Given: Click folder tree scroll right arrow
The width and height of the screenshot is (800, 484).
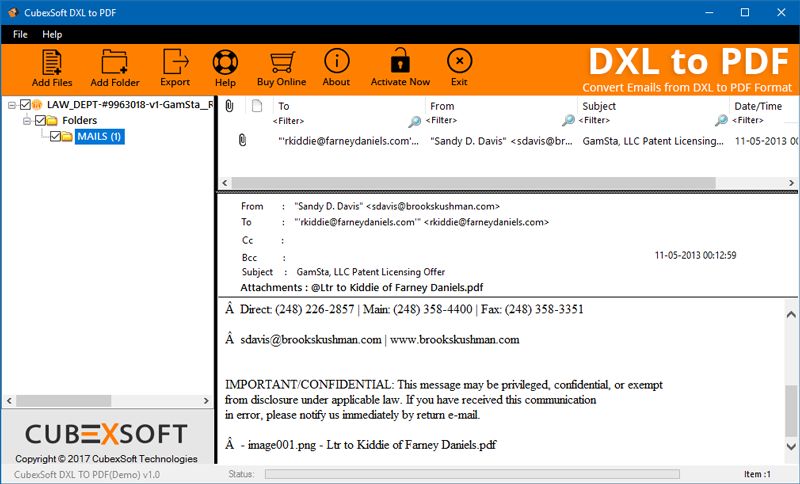Looking at the screenshot, I should click(x=206, y=401).
